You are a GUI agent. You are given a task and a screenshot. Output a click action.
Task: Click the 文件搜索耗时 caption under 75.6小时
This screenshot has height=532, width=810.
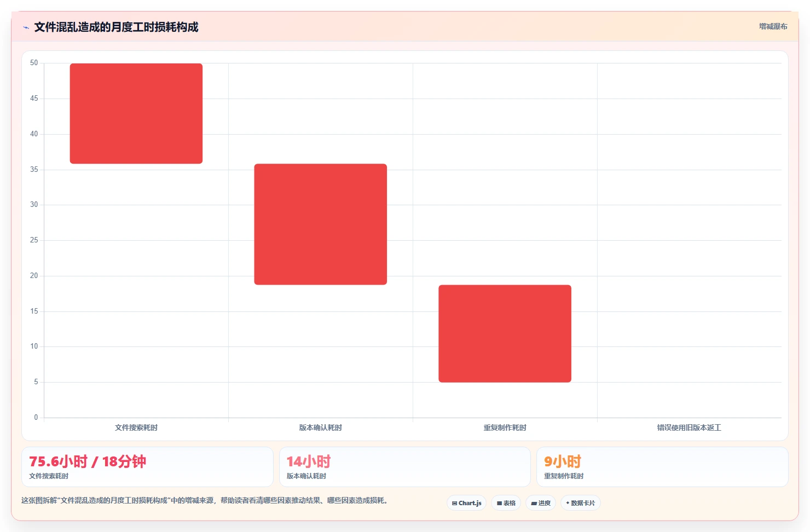49,476
